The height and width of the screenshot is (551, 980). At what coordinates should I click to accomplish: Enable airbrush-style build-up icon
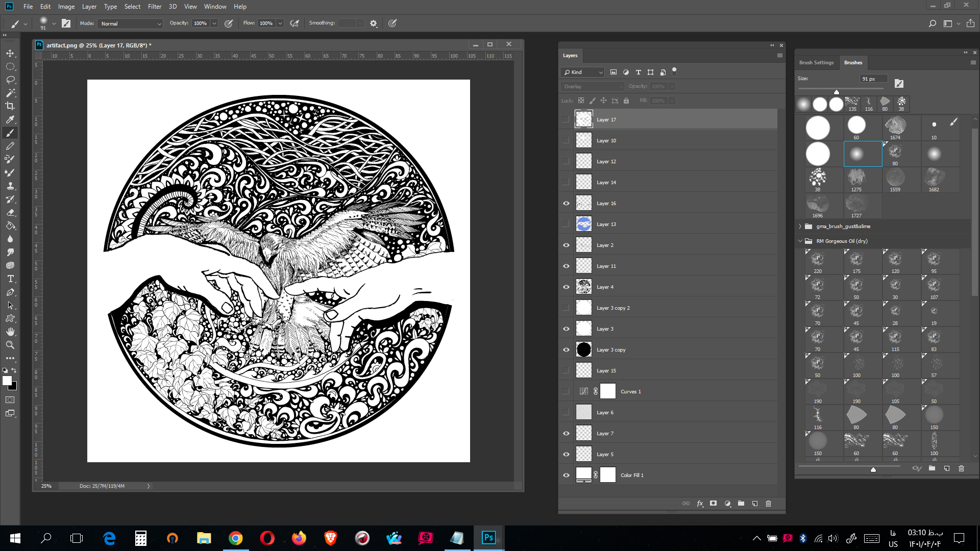(x=295, y=23)
